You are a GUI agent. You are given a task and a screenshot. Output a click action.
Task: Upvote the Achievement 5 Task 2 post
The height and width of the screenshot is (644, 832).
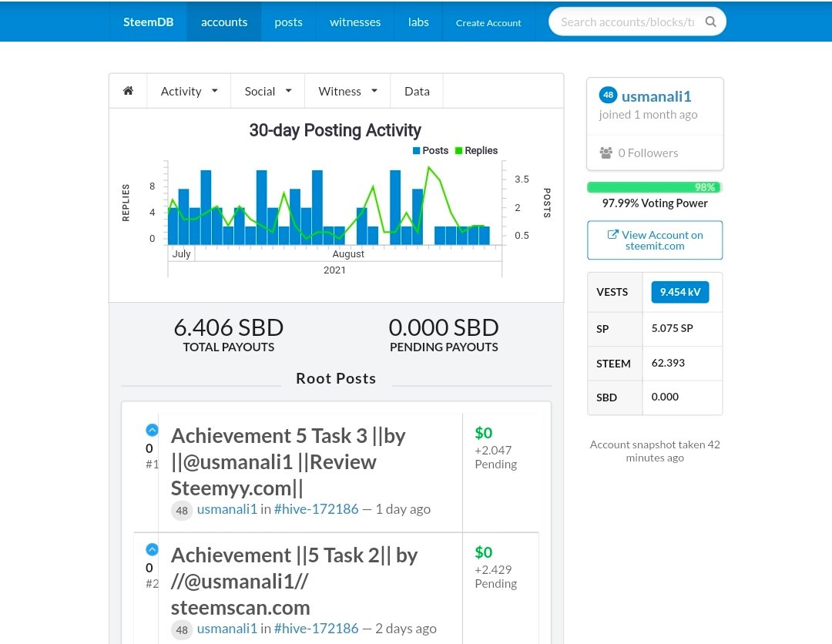(152, 549)
